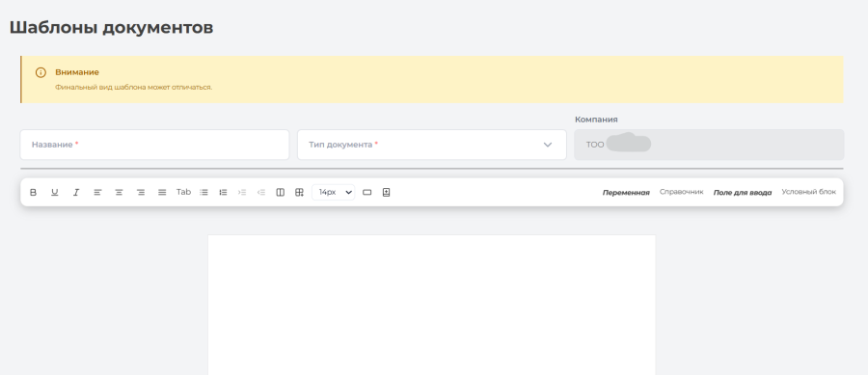Click the rectangle block icon
This screenshot has width=868, height=375.
(x=366, y=192)
